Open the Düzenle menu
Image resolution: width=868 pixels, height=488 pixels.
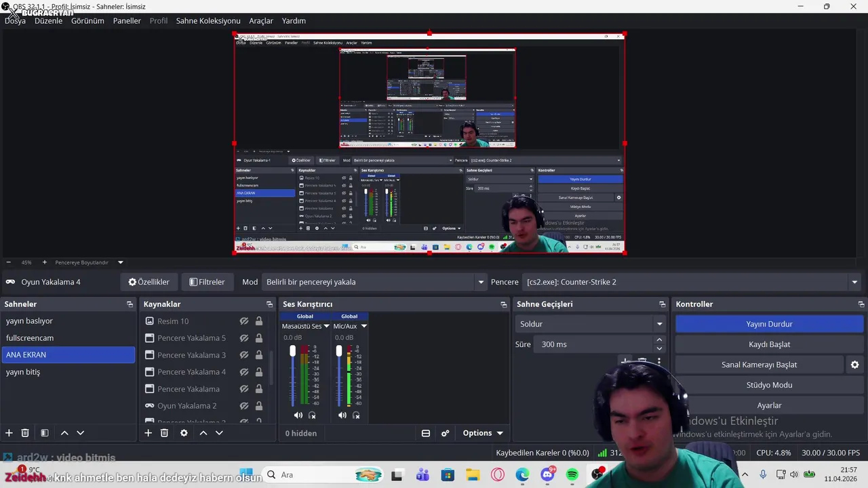pos(48,21)
